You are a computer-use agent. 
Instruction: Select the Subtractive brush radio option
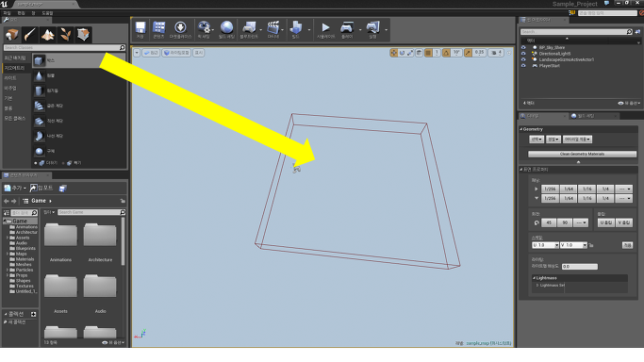pyautogui.click(x=63, y=163)
